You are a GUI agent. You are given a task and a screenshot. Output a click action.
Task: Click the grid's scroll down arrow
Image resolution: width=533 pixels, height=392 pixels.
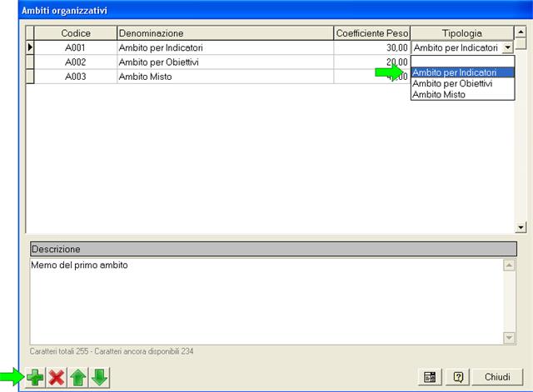[x=521, y=227]
